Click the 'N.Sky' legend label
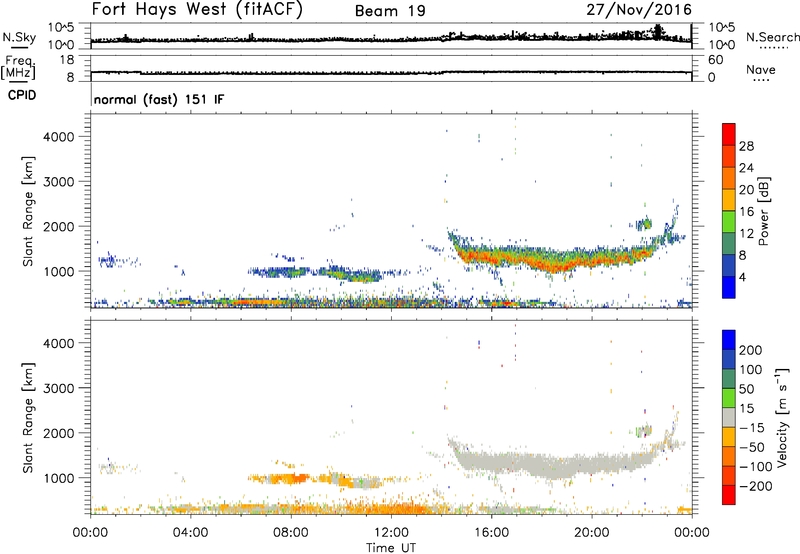Screen dimensions: 800x554 pos(19,37)
